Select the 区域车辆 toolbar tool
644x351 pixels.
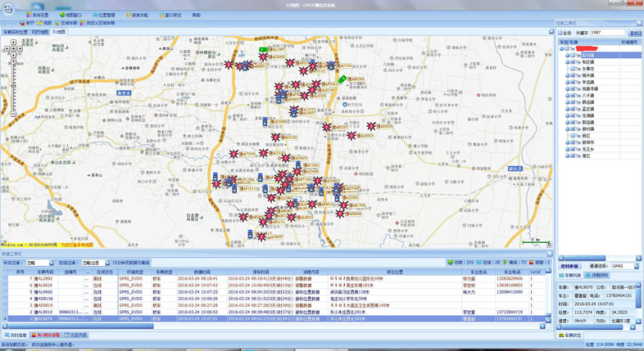[66, 23]
